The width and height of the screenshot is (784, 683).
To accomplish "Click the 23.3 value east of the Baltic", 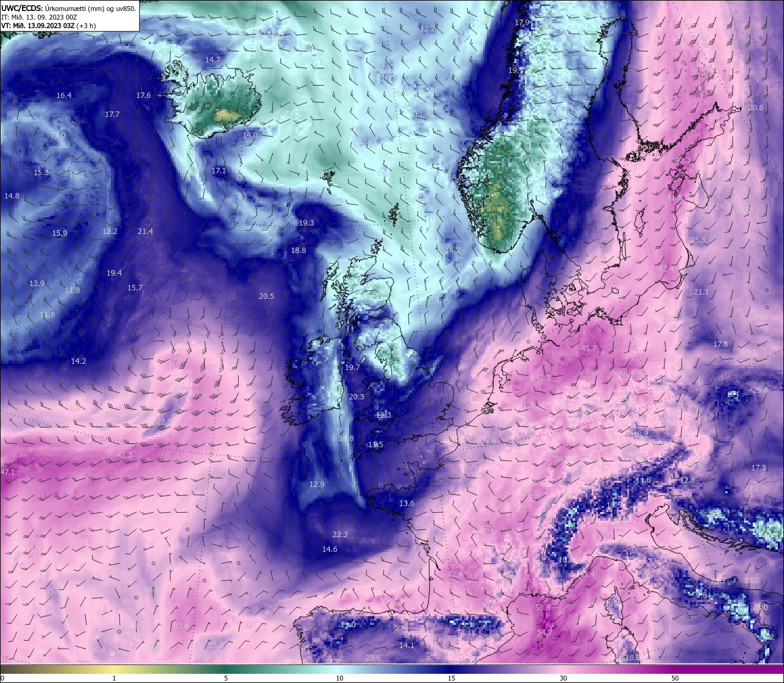I will pos(698,240).
